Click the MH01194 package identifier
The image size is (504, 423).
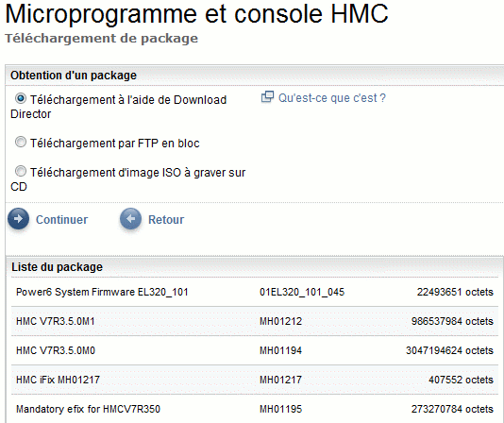click(x=280, y=350)
